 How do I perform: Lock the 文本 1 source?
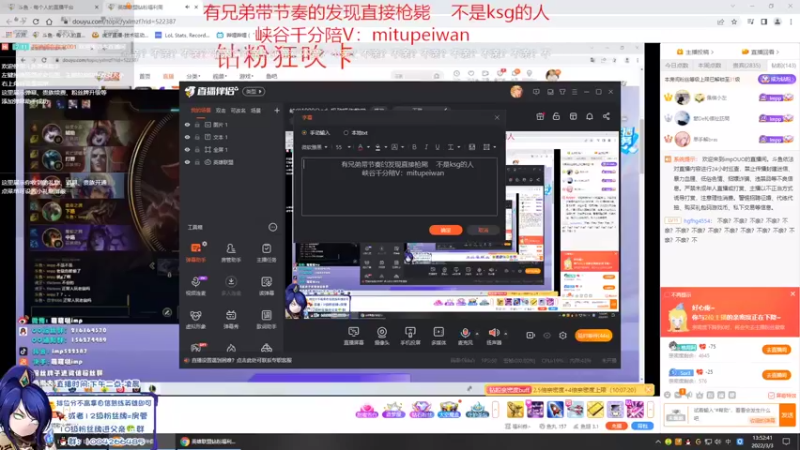(x=197, y=137)
